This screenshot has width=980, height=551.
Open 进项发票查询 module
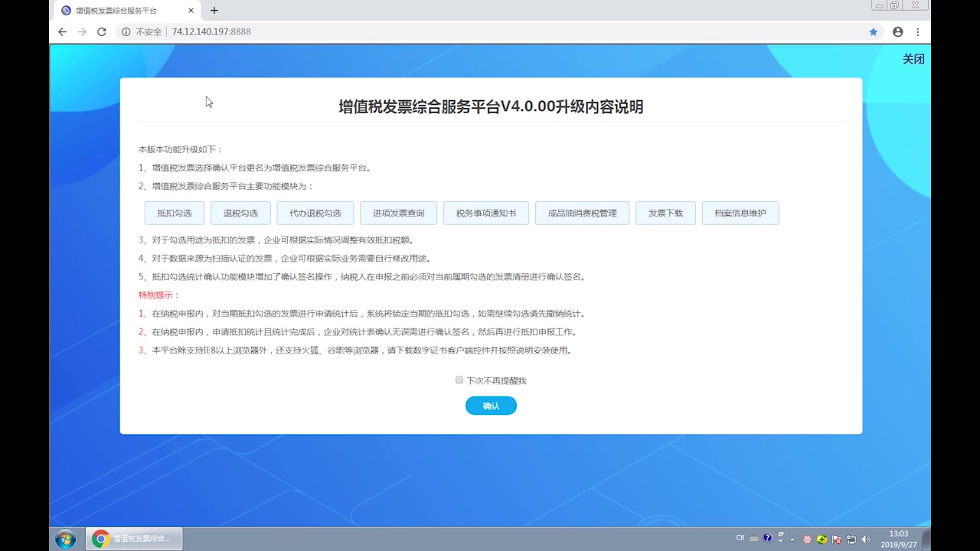(x=398, y=213)
